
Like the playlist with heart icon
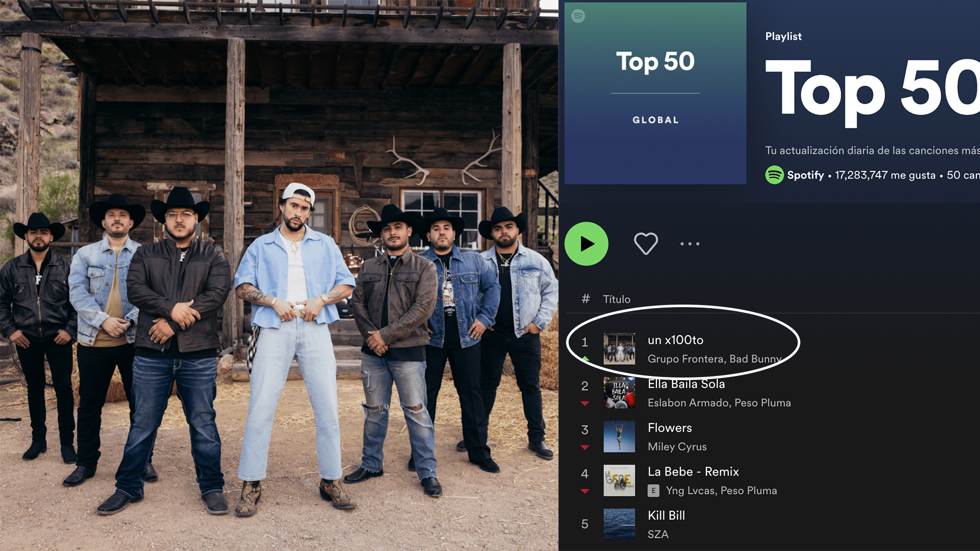coord(646,244)
